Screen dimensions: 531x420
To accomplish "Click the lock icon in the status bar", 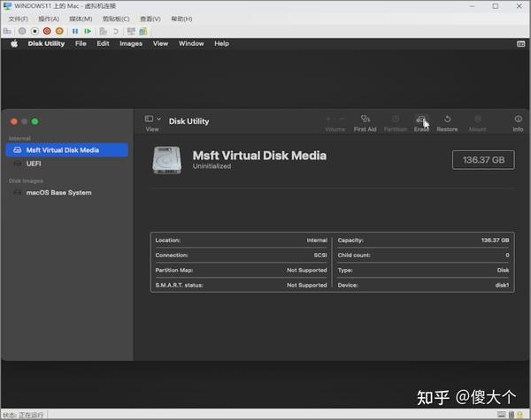I will click(x=519, y=415).
